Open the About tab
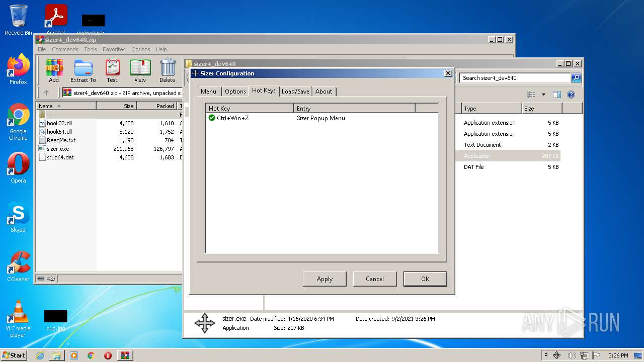644x362 pixels. click(x=324, y=92)
